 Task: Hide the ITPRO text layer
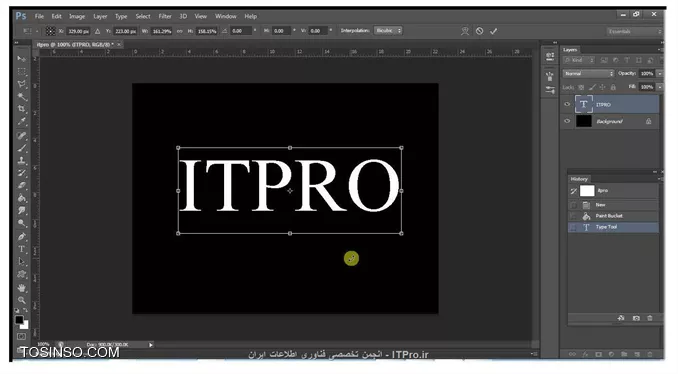(x=567, y=104)
